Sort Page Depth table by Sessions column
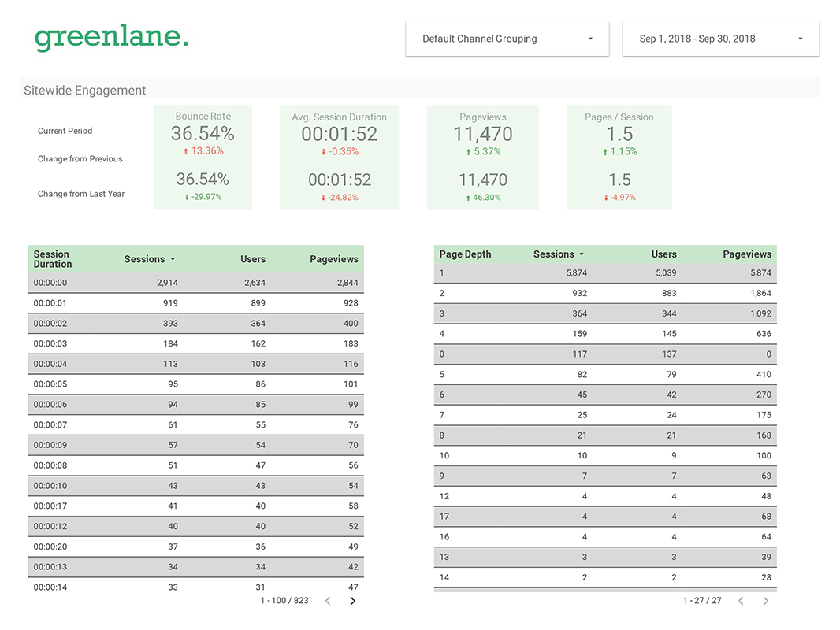 coord(558,254)
